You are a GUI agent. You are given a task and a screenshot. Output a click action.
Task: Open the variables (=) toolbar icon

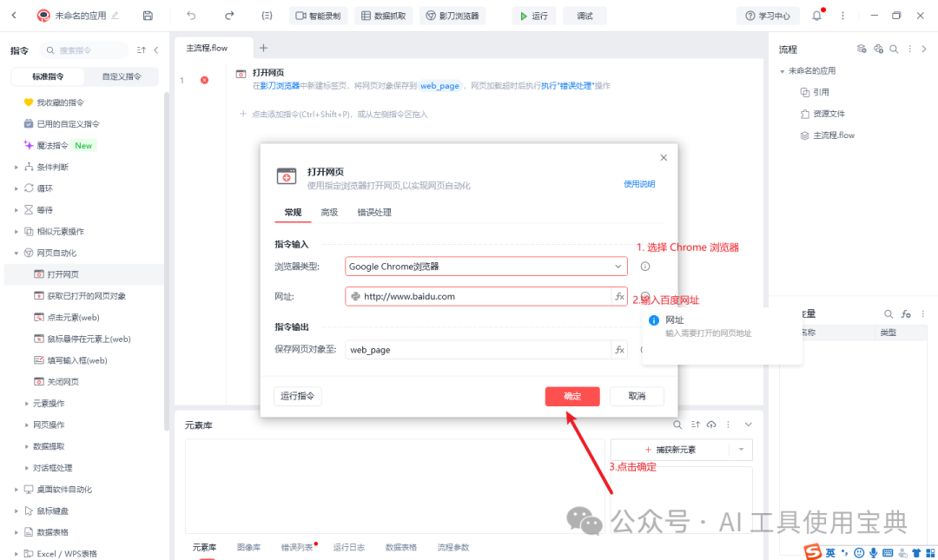(267, 16)
